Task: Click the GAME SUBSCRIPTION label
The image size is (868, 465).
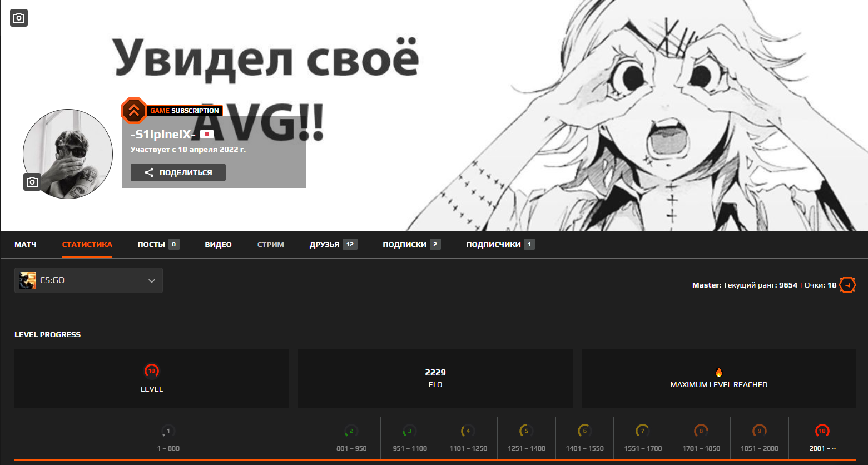Action: click(185, 111)
